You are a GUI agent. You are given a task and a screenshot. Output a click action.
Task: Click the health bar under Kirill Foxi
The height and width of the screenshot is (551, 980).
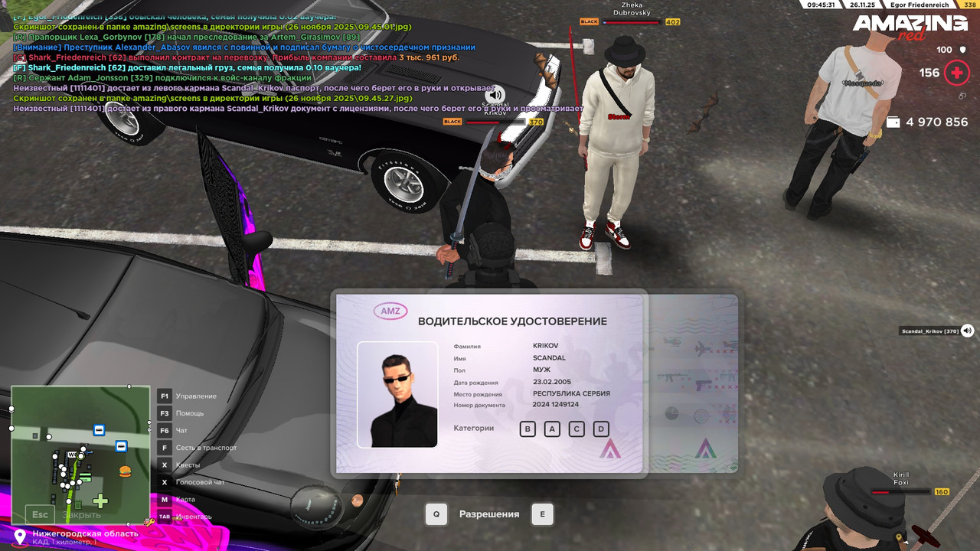click(x=900, y=492)
